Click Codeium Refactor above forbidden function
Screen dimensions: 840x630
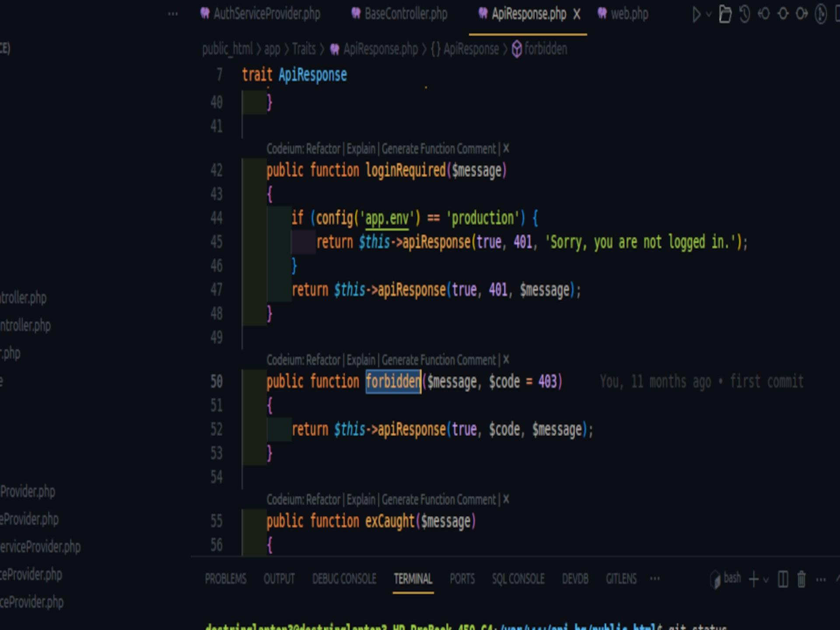[323, 360]
